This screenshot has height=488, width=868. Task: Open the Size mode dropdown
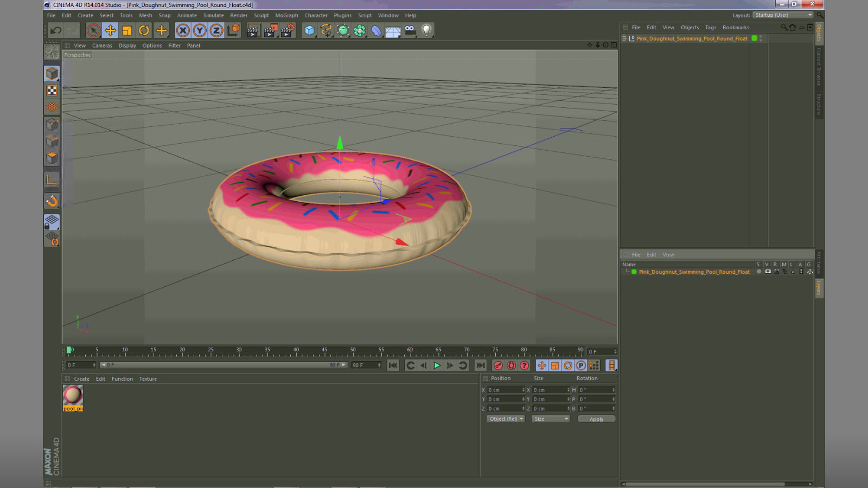click(x=551, y=419)
